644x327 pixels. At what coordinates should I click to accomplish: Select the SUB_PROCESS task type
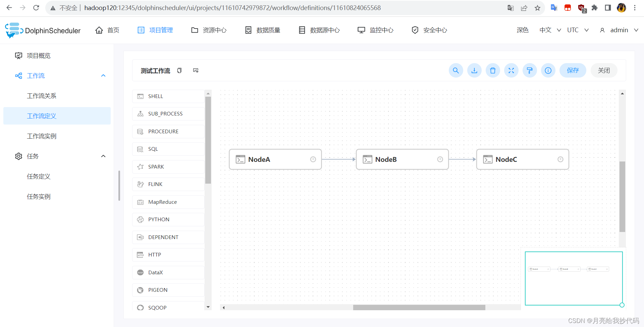(168, 114)
